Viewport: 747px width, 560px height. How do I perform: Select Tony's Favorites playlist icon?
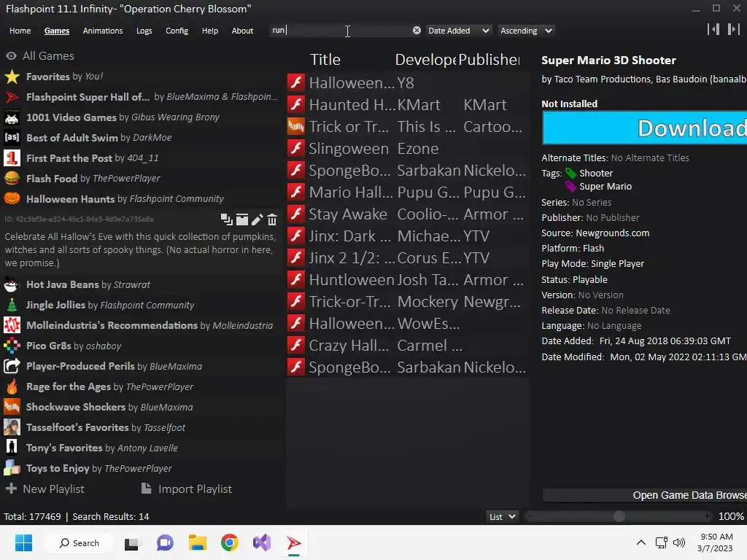pyautogui.click(x=12, y=448)
